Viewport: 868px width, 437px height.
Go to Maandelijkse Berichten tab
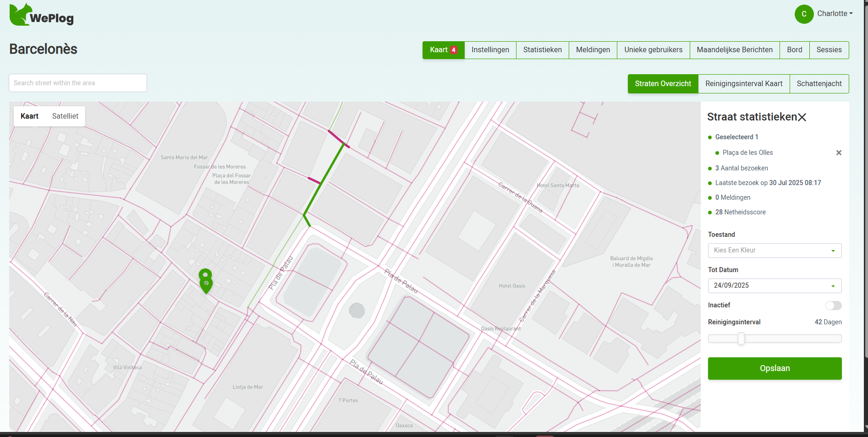(x=734, y=50)
